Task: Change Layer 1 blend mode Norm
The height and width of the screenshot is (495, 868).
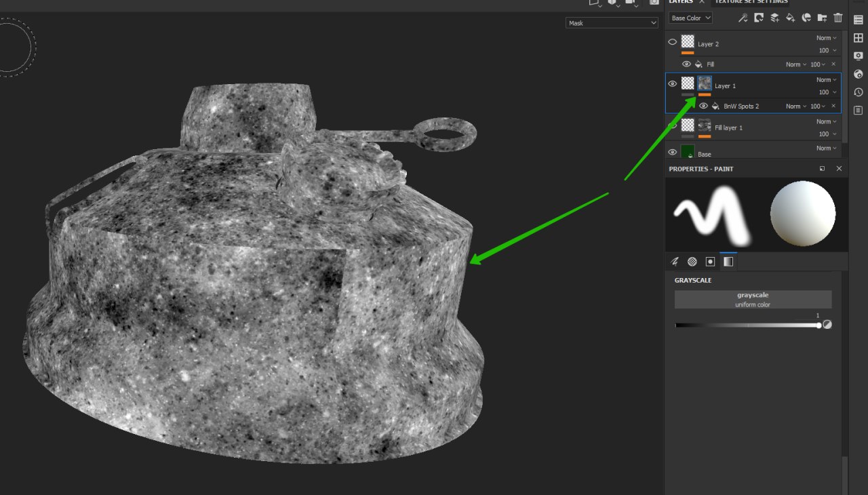Action: coord(826,80)
